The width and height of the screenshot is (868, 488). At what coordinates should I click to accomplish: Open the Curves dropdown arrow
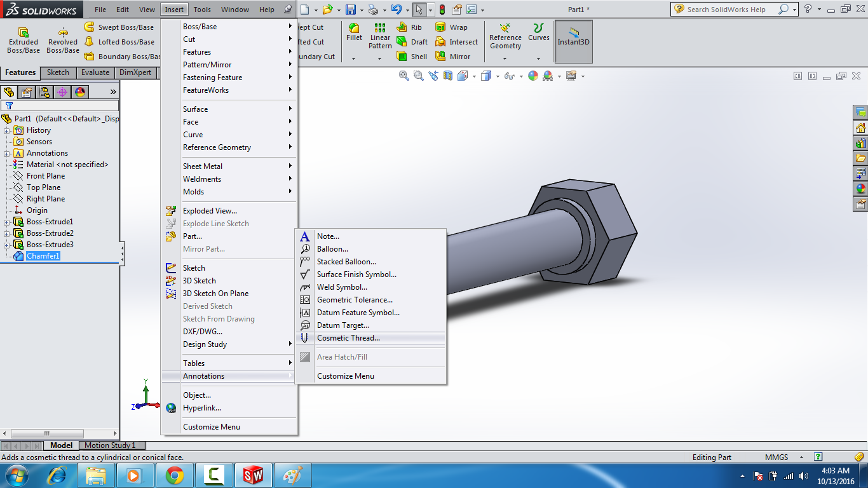(539, 58)
